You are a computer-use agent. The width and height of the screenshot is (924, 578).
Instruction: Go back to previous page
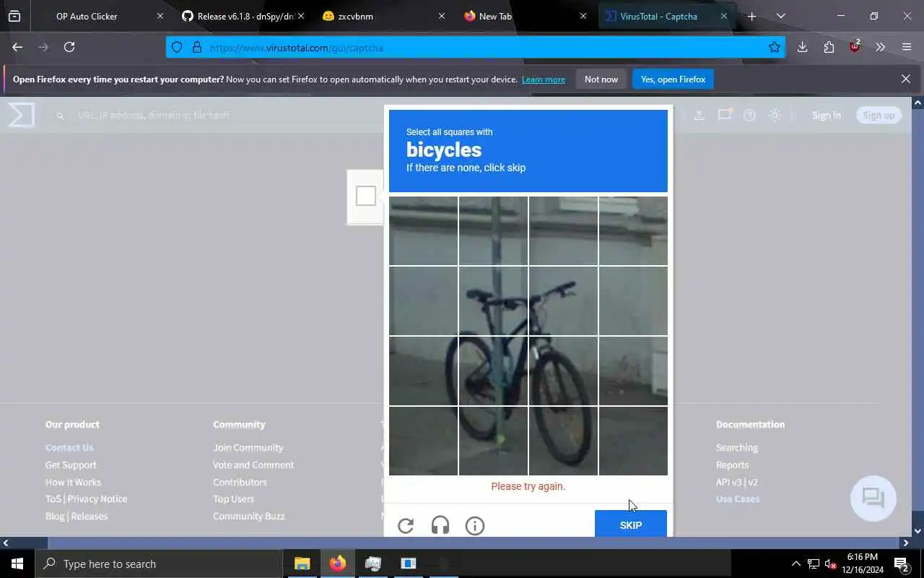pos(17,47)
